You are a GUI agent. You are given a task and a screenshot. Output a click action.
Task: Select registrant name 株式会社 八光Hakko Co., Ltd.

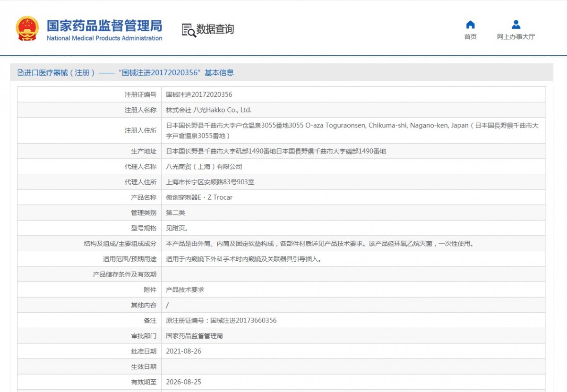coord(209,110)
